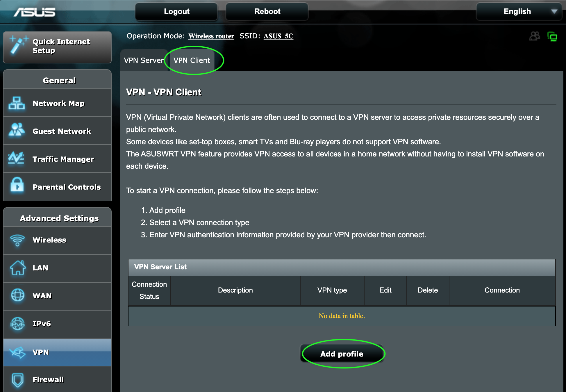Click the Reboot button
This screenshot has height=392, width=566.
point(267,11)
